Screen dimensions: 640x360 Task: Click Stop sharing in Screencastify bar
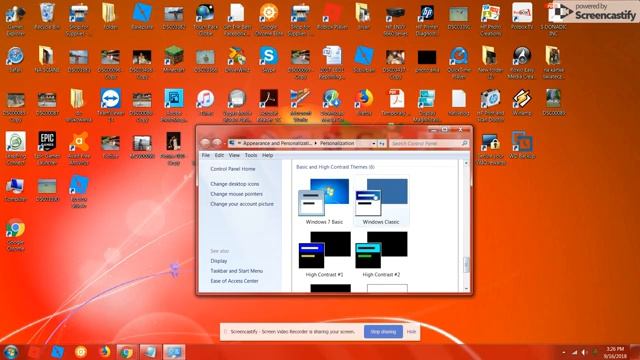click(383, 332)
